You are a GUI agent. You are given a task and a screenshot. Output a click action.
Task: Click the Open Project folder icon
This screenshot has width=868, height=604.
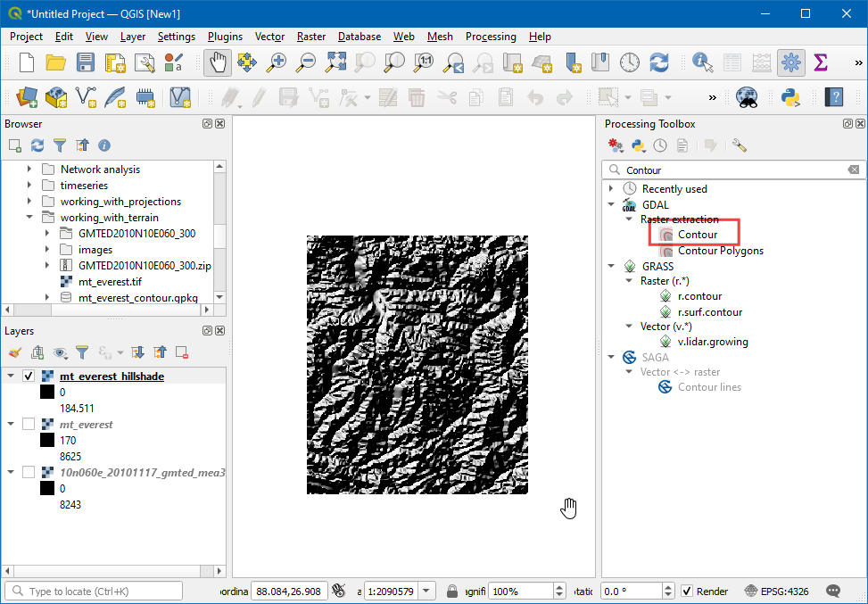pos(56,62)
